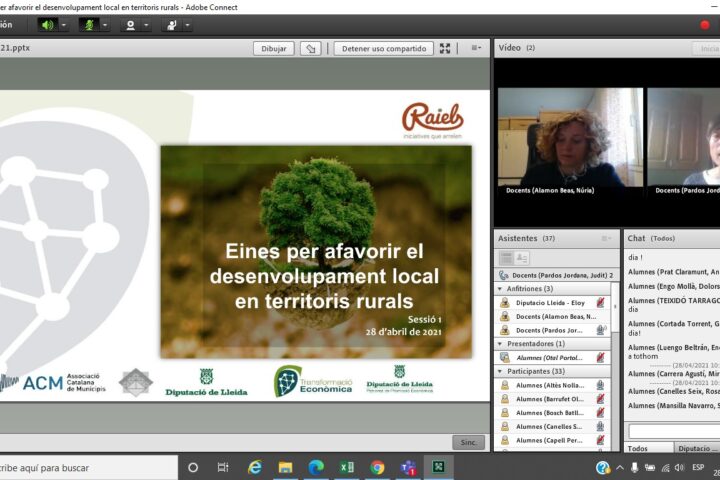This screenshot has width=720, height=480.
Task: Select presenter Alumnes (Otal Portol...
Action: [553, 357]
